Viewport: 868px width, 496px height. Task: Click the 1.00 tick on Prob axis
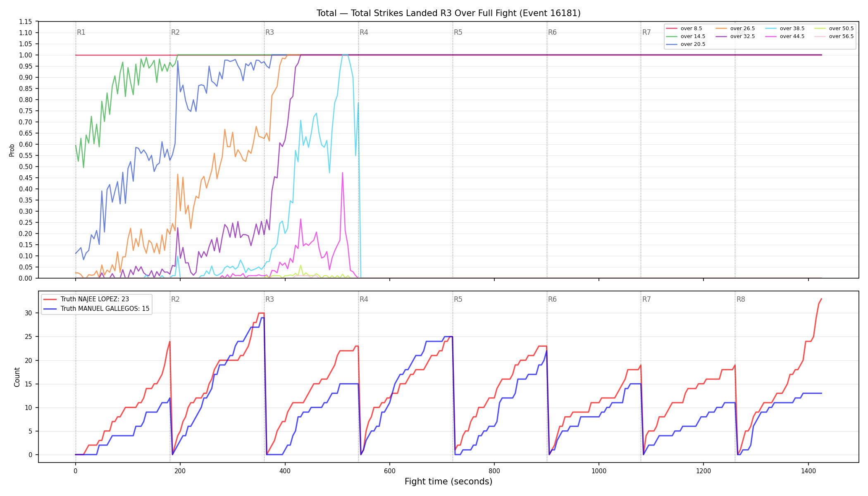[26, 55]
